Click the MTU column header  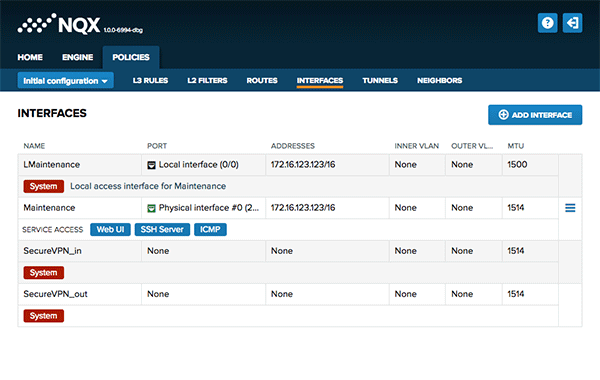click(515, 146)
